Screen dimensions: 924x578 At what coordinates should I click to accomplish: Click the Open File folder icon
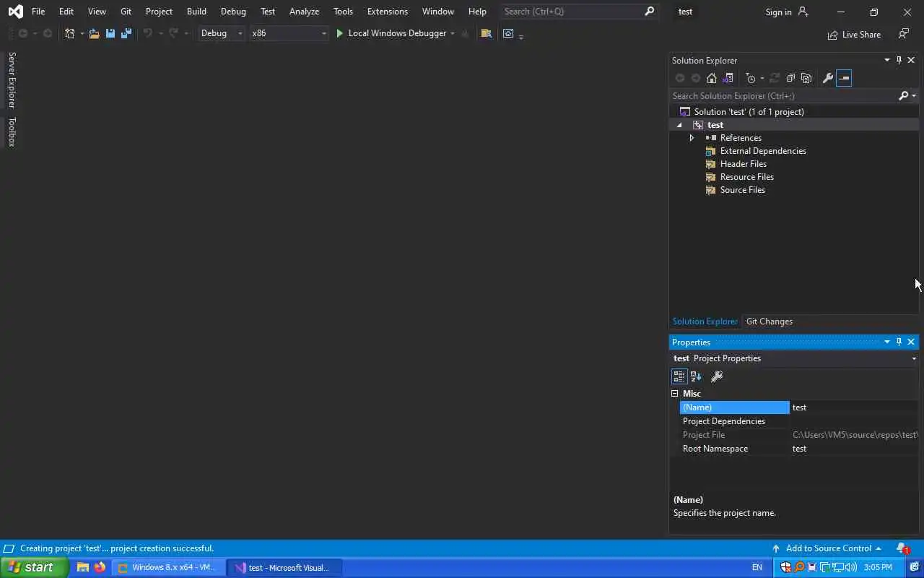click(94, 33)
